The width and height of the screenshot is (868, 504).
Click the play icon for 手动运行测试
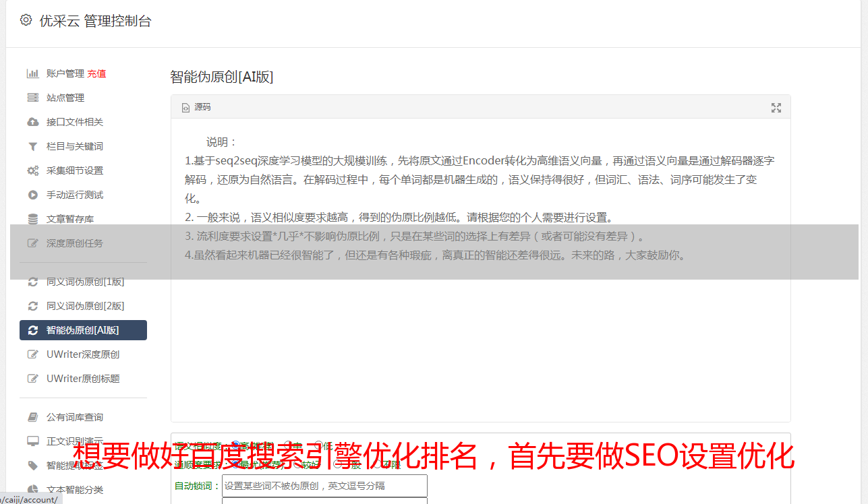pos(32,195)
